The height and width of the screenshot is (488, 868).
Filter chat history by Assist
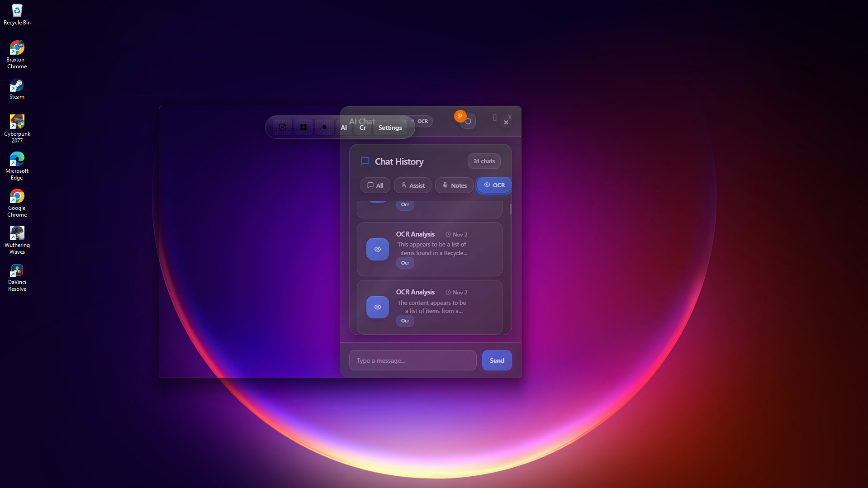pos(413,185)
